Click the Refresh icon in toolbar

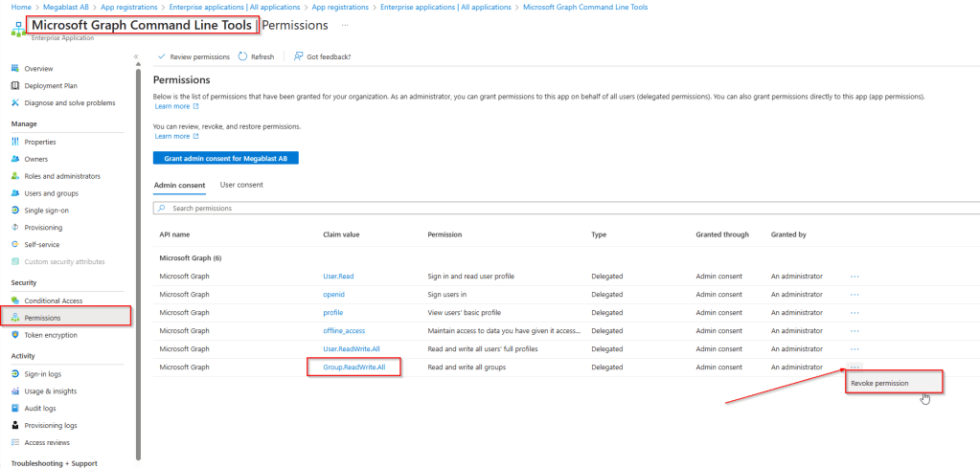(242, 56)
